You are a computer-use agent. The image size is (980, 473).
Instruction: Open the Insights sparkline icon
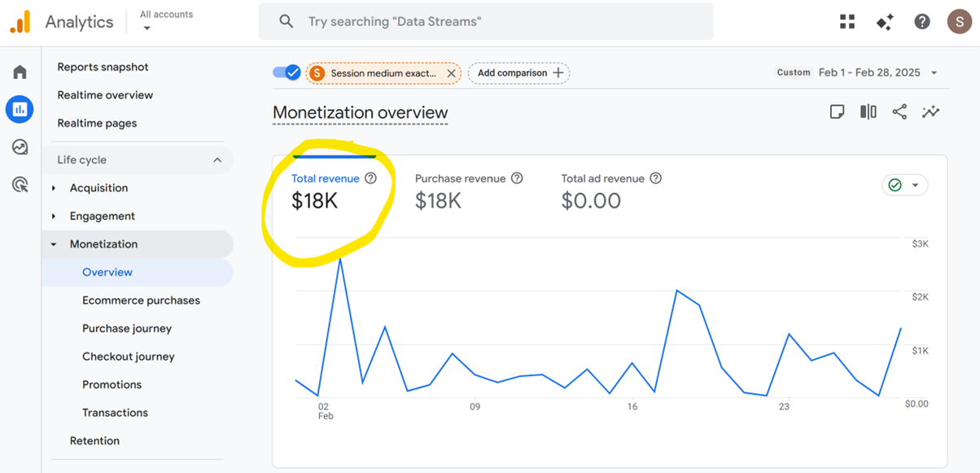click(x=930, y=112)
